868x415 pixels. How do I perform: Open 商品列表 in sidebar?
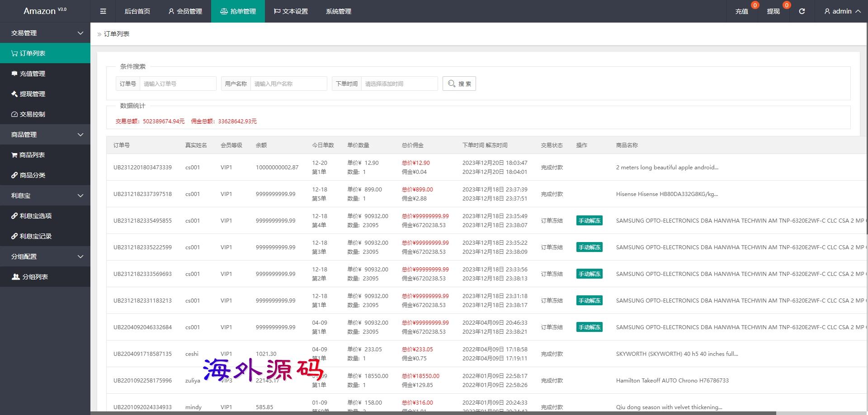tap(45, 155)
